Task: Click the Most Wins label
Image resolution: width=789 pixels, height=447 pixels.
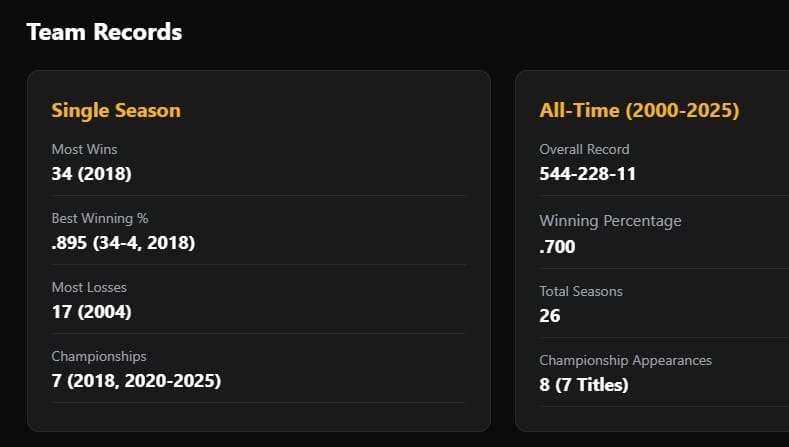Action: point(84,149)
